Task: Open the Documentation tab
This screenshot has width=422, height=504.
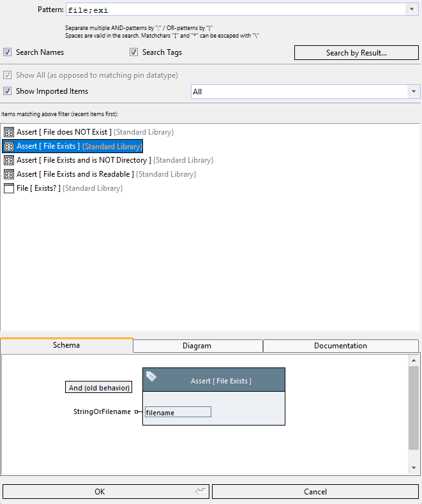Action: (x=340, y=346)
